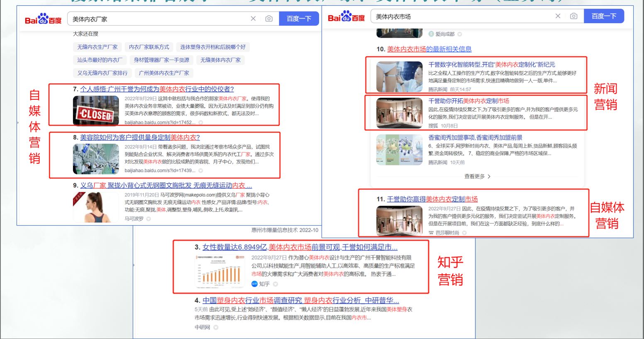Viewport: 644px width, 339px height.
Task: Select the 无缝内衣生产厂家 related search chip
Action: (x=98, y=47)
